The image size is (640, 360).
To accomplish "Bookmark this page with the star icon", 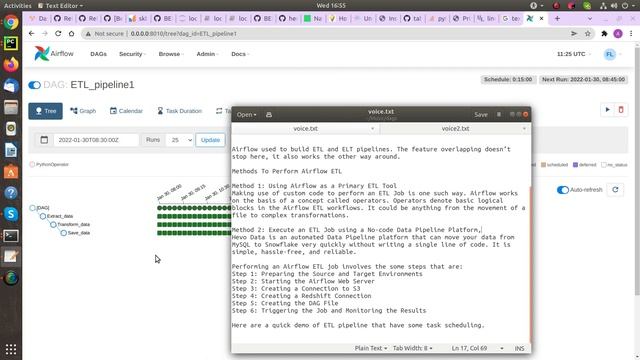I will point(588,33).
